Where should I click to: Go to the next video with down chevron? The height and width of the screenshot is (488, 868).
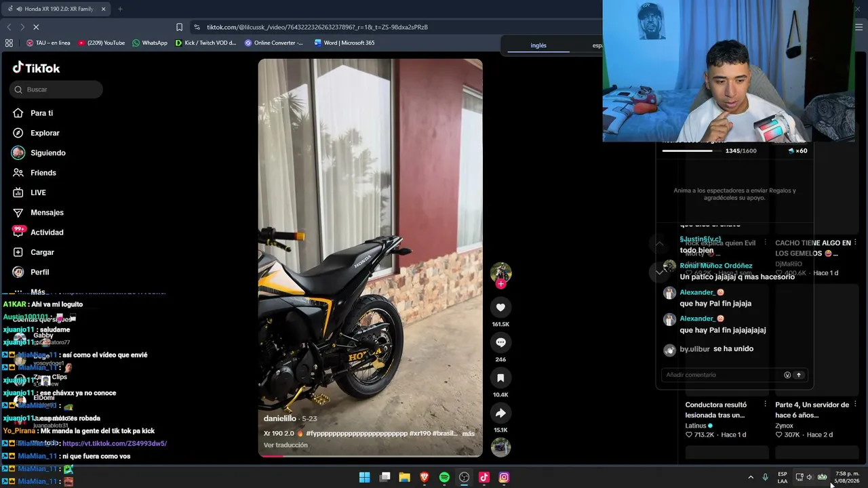click(x=659, y=272)
